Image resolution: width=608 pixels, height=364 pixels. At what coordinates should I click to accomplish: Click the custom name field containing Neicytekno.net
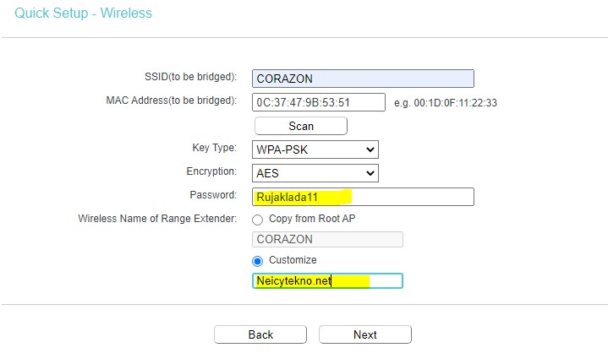pyautogui.click(x=327, y=281)
